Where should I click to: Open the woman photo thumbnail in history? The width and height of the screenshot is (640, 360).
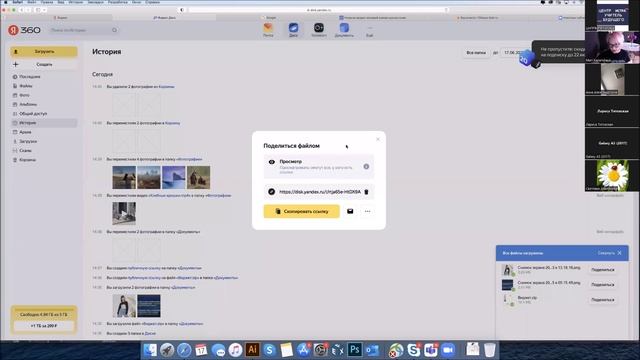[124, 306]
